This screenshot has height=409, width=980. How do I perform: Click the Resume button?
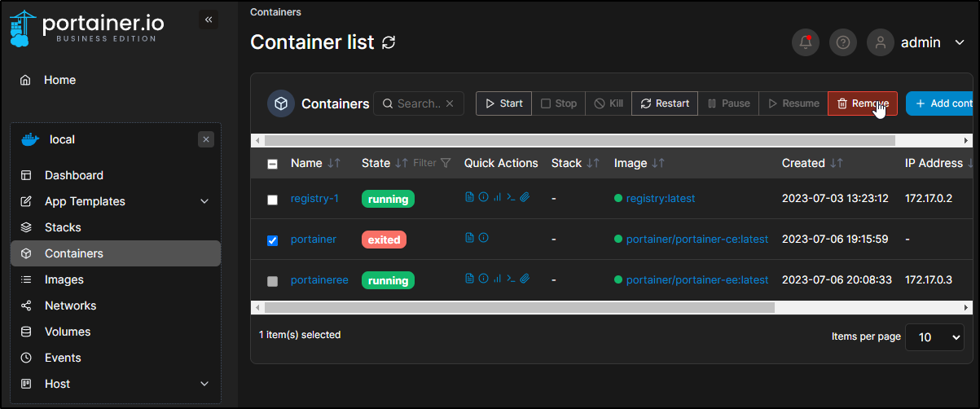793,103
